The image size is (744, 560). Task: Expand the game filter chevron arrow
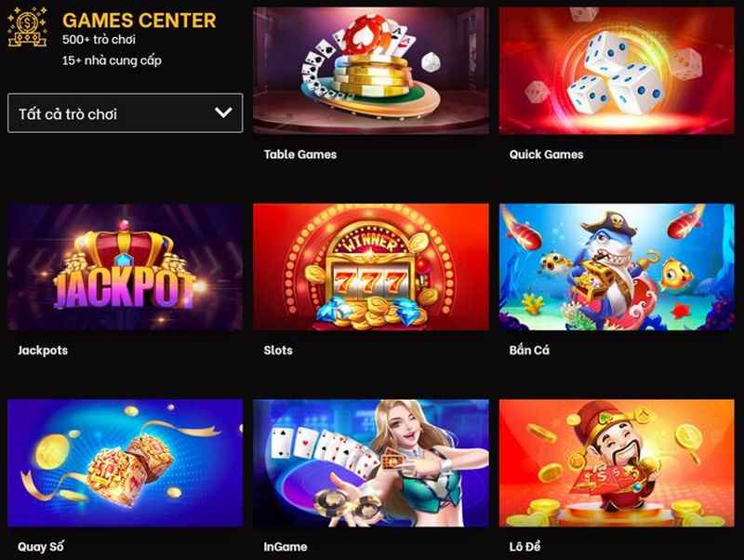coord(223,113)
